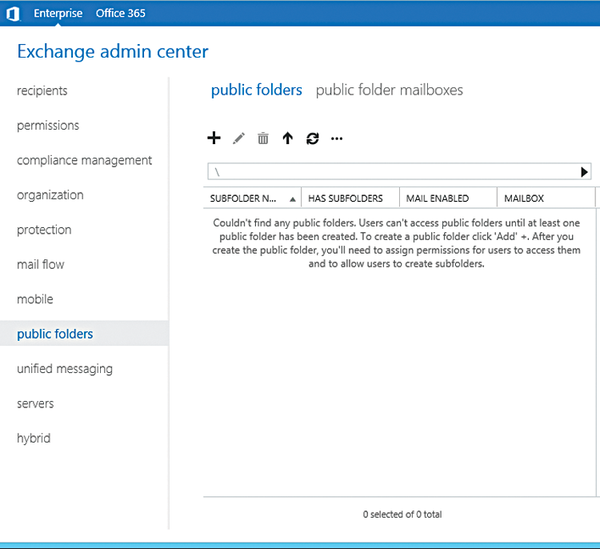Click the Delete trash can icon
This screenshot has width=600, height=549.
point(263,138)
